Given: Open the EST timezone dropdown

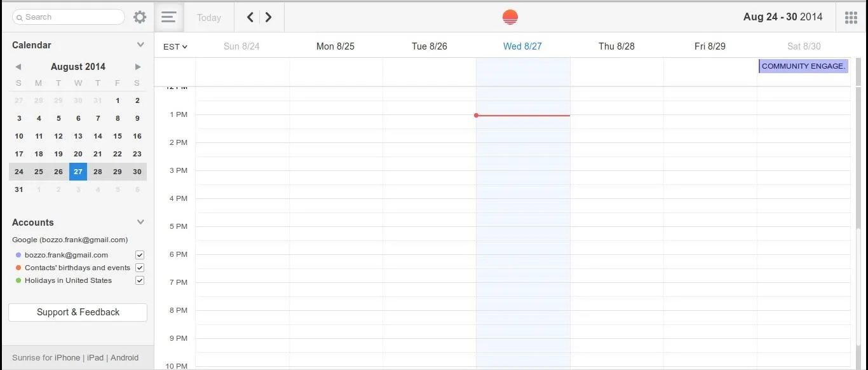Looking at the screenshot, I should [x=175, y=46].
